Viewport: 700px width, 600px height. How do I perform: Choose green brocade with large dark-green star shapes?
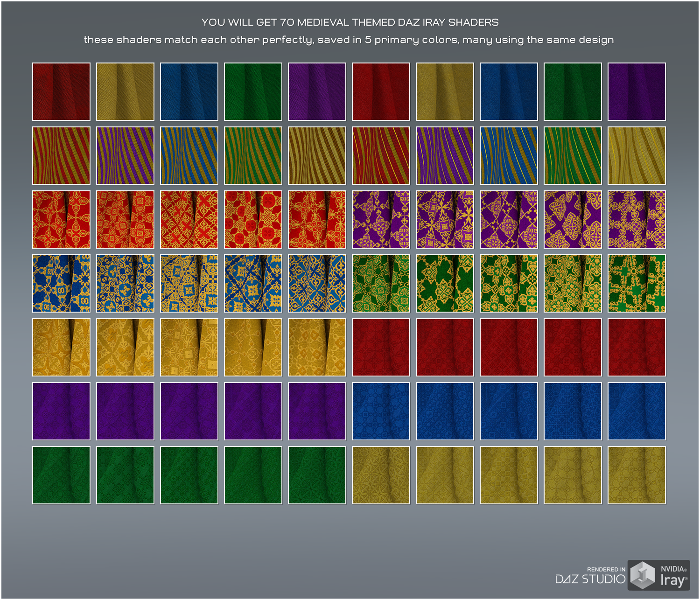[445, 283]
